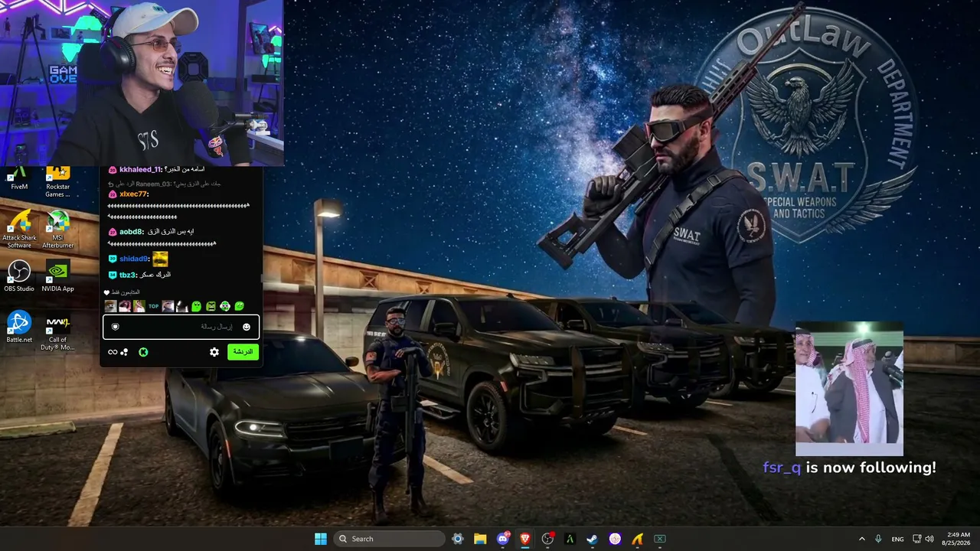Image resolution: width=980 pixels, height=551 pixels.
Task: Click the microphone tray icon
Action: pyautogui.click(x=878, y=539)
